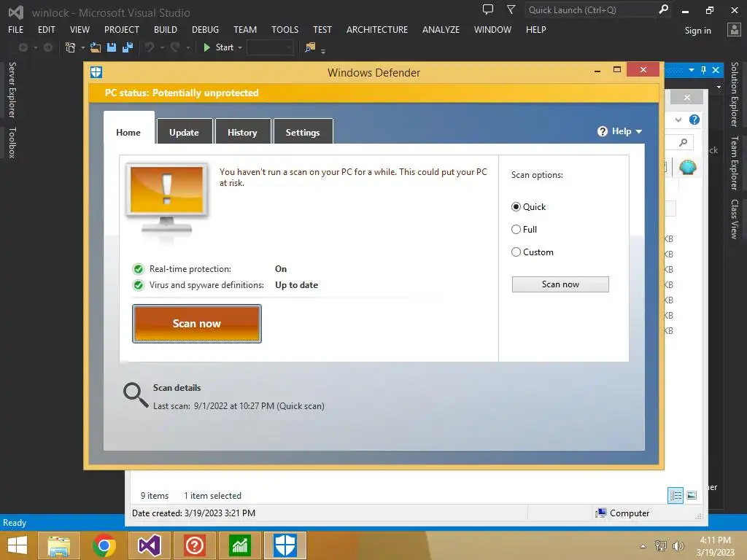Select the Quick scan option
This screenshot has width=747, height=560.
[x=516, y=206]
